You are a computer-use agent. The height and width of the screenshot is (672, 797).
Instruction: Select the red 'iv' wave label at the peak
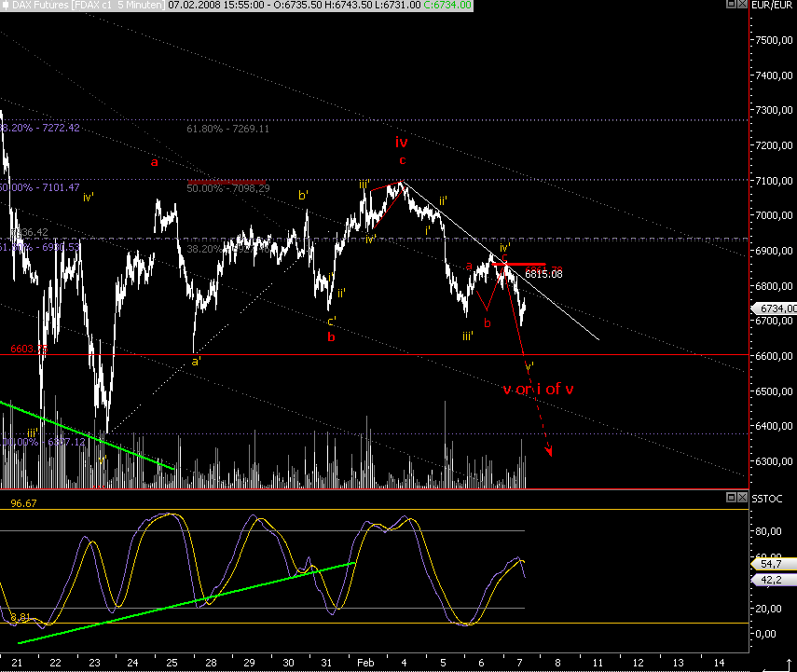[x=402, y=143]
